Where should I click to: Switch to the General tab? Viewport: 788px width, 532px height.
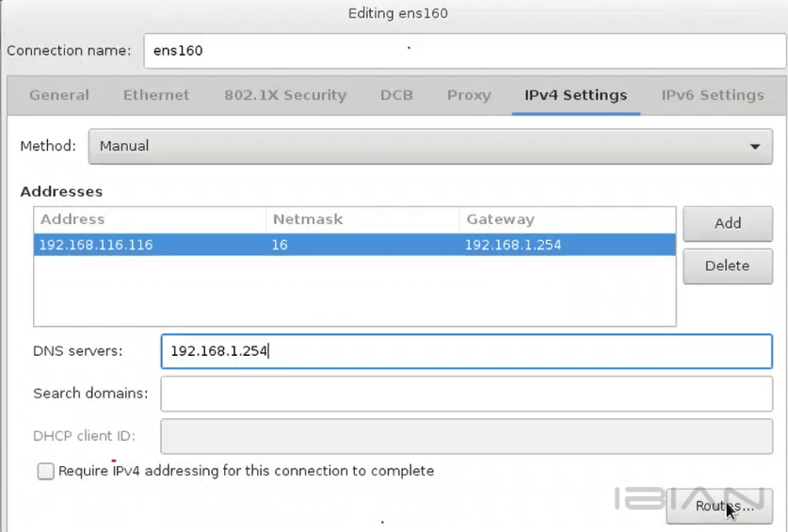(59, 95)
